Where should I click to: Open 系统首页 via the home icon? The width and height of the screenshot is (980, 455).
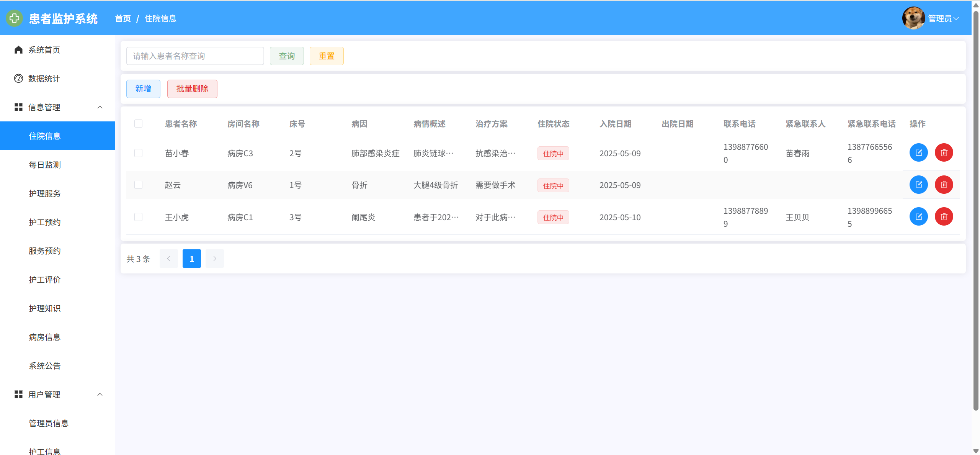[x=18, y=50]
